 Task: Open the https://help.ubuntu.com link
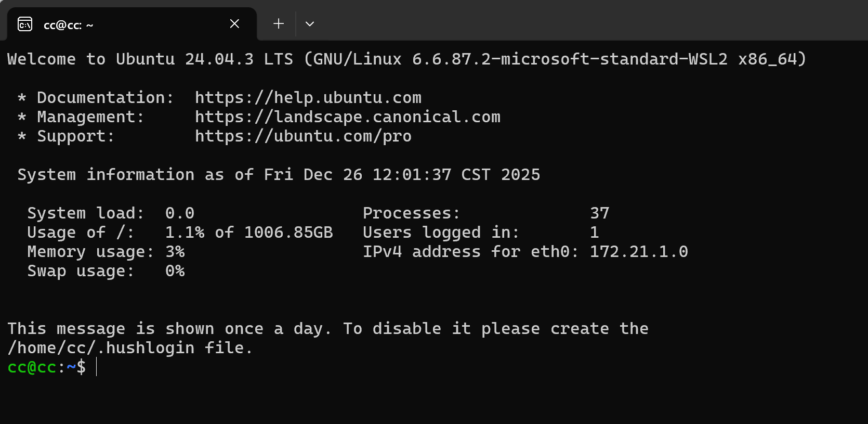(308, 98)
